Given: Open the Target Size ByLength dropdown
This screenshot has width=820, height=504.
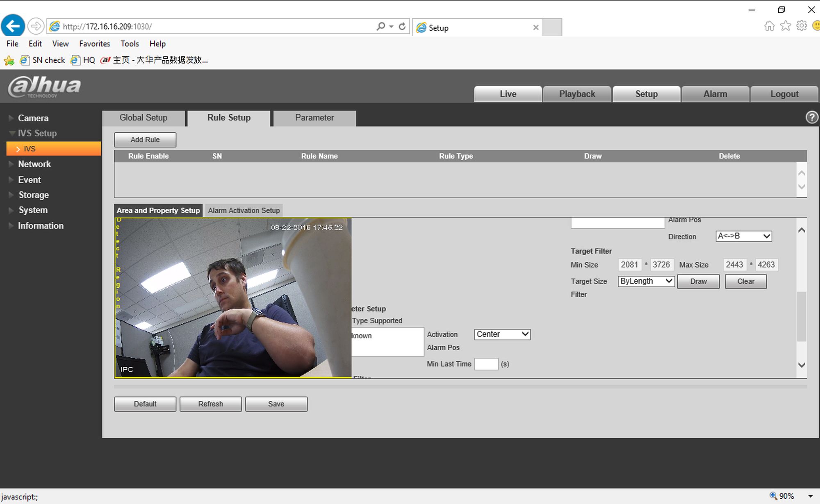Looking at the screenshot, I should 646,281.
